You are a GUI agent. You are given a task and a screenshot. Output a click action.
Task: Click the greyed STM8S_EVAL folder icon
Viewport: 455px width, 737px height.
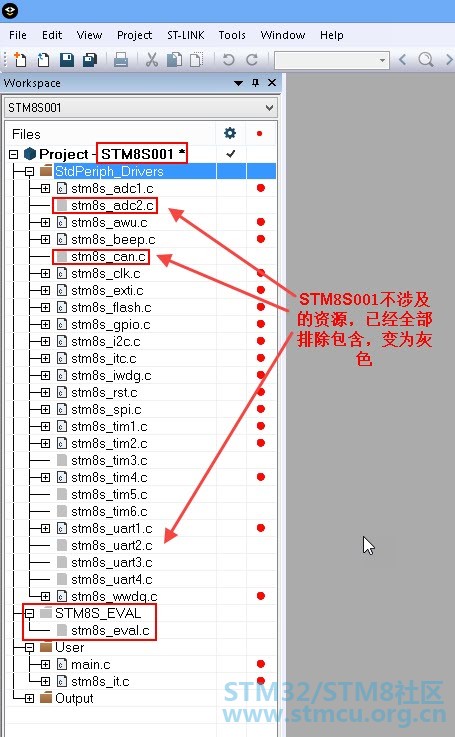click(x=46, y=613)
